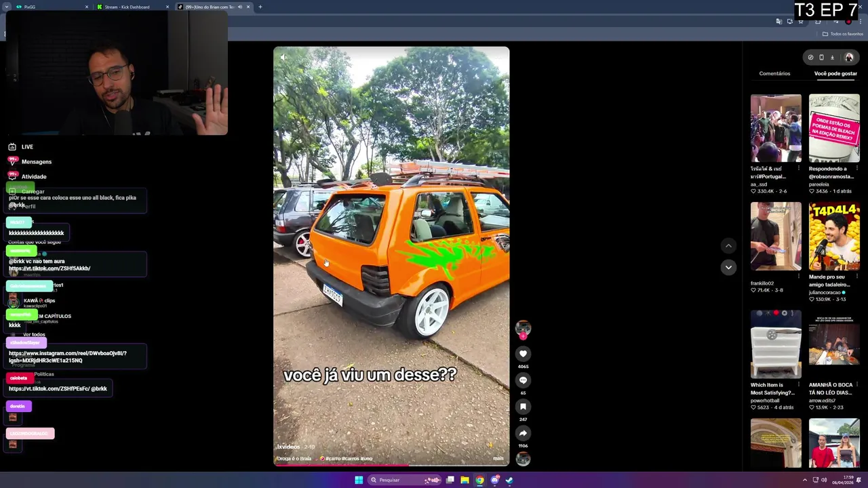Screen dimensions: 868x488
Task: Open options menu for the pareeleia video
Action: [x=857, y=168]
